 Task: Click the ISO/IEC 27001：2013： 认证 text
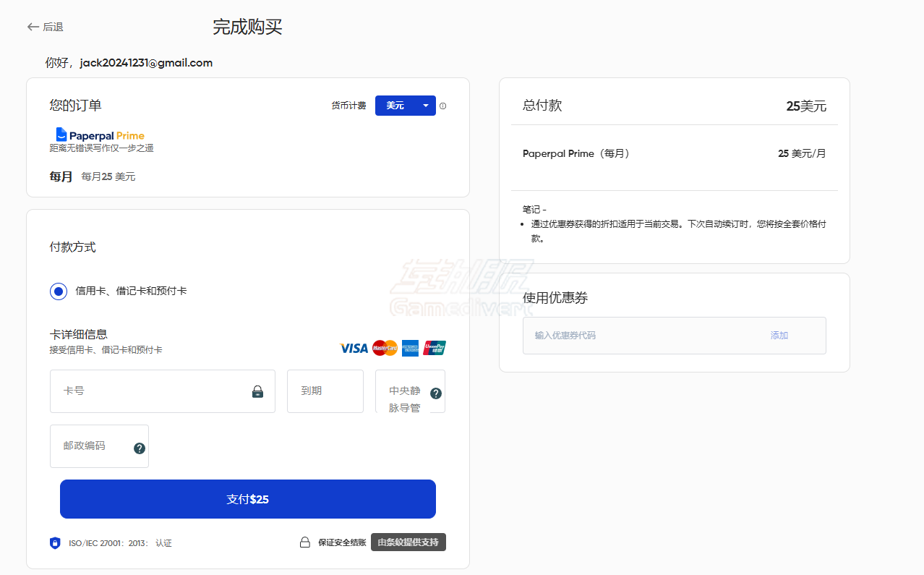pyautogui.click(x=120, y=543)
